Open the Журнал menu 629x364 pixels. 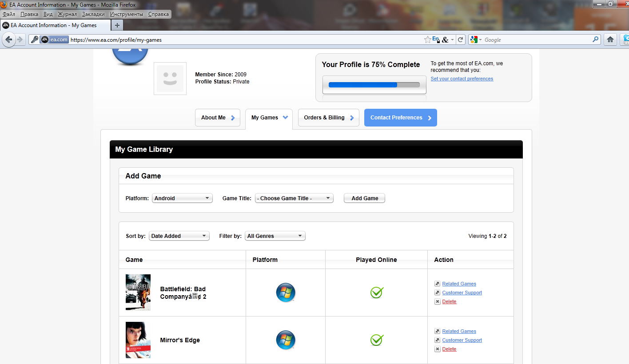click(68, 14)
